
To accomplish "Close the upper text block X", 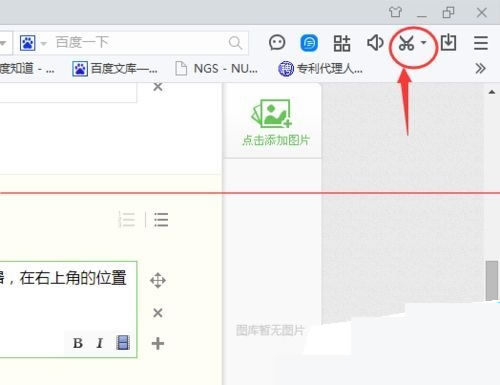I will tap(158, 87).
